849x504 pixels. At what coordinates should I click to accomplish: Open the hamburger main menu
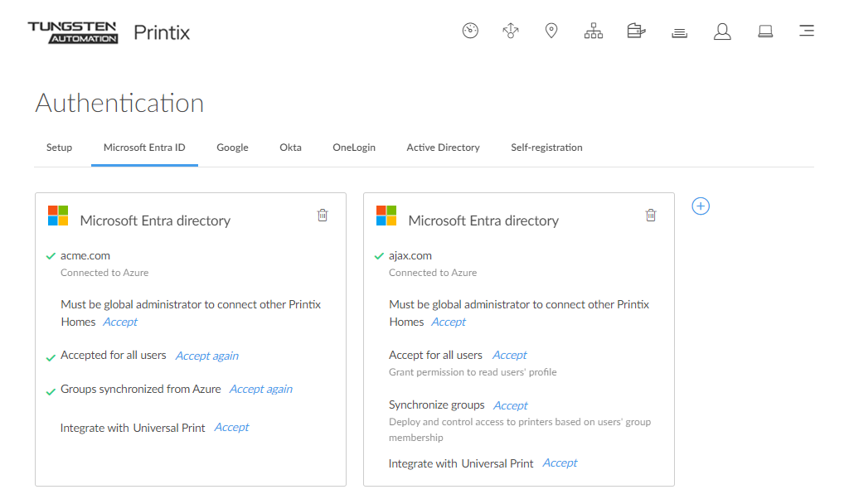pyautogui.click(x=806, y=31)
